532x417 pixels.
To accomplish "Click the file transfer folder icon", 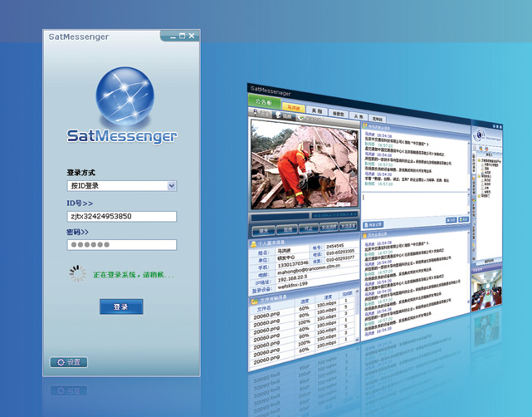I will click(x=254, y=302).
